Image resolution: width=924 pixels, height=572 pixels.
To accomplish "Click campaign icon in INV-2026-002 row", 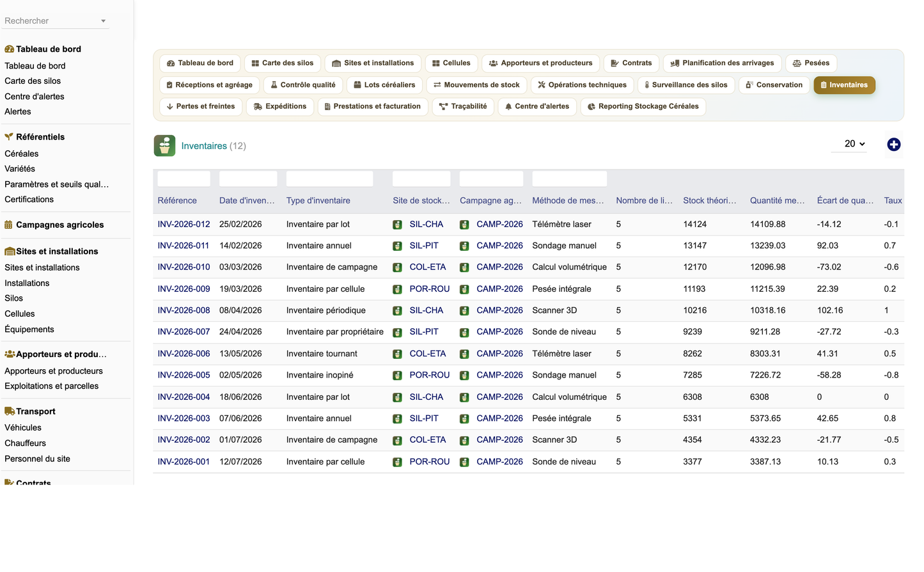I will click(x=464, y=441).
